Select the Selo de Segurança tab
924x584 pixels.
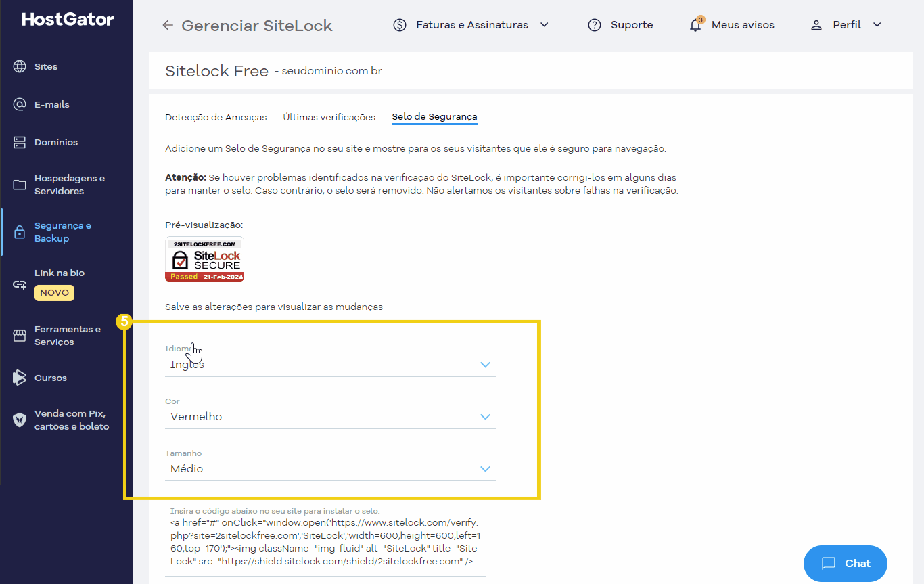434,117
